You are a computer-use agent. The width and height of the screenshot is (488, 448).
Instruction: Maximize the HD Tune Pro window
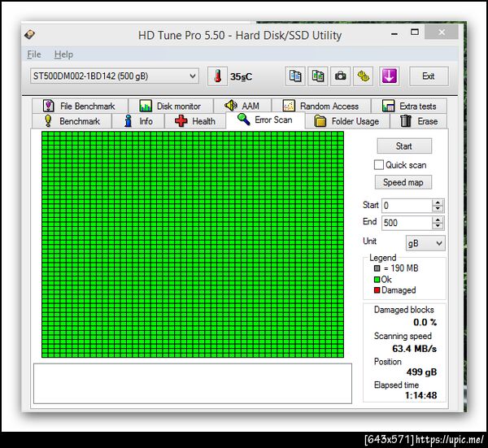click(415, 33)
